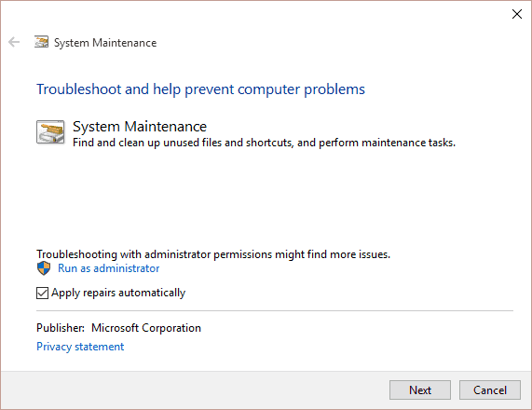
Task: Click the separator line above Publisher
Action: 275,310
